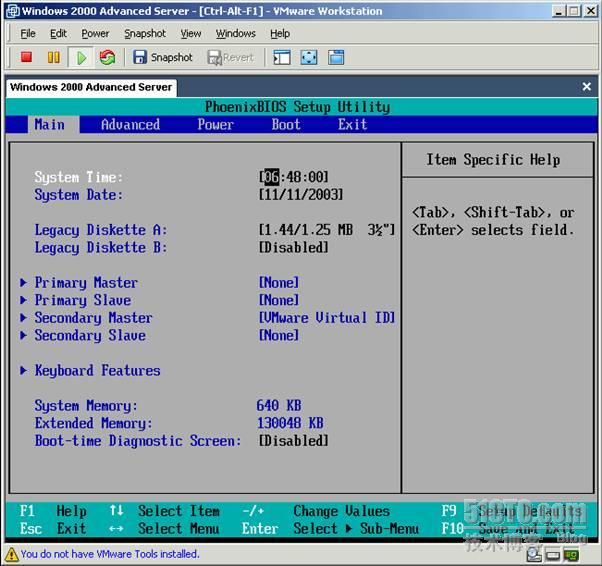The height and width of the screenshot is (566, 602).
Task: Click the highlighted 06 hour field
Action: tap(272, 177)
